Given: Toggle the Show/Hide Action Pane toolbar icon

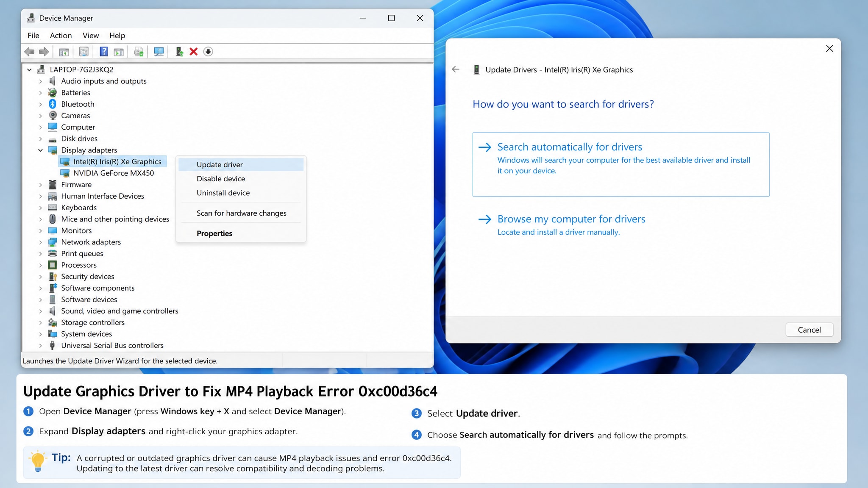Looking at the screenshot, I should [119, 52].
